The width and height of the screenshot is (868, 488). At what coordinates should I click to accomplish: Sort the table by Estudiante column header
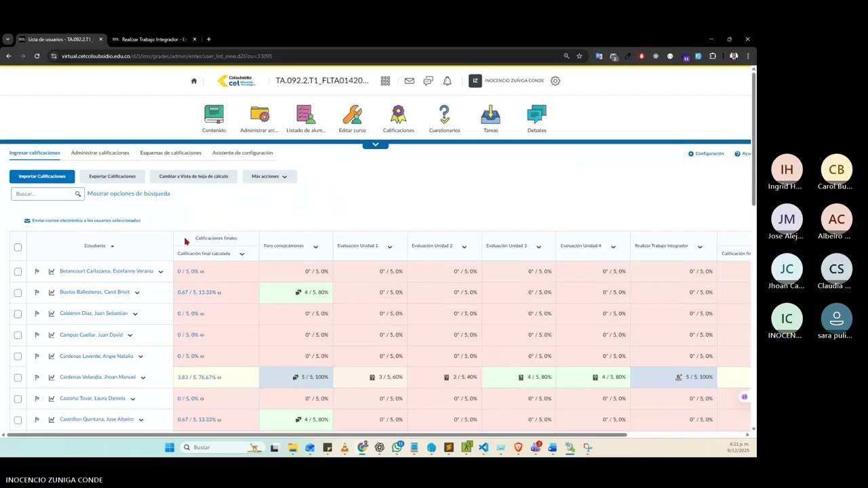pos(95,246)
